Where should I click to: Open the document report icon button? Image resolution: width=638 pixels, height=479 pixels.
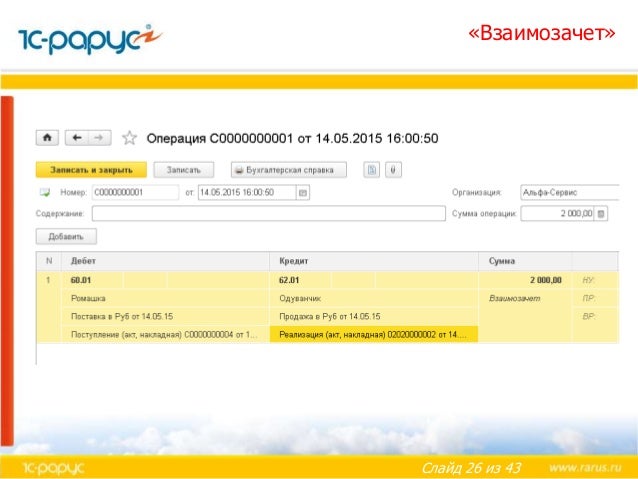click(x=371, y=170)
